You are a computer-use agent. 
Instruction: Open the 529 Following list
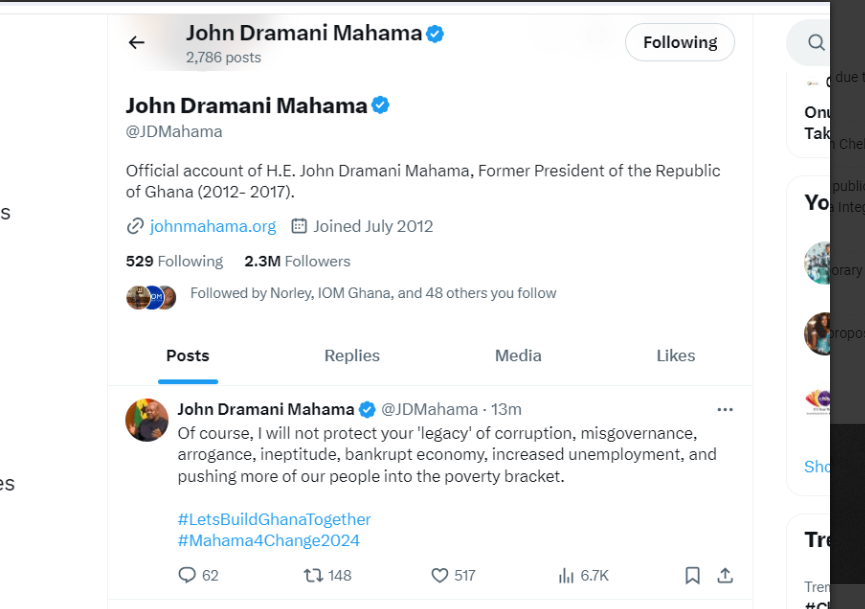[174, 261]
